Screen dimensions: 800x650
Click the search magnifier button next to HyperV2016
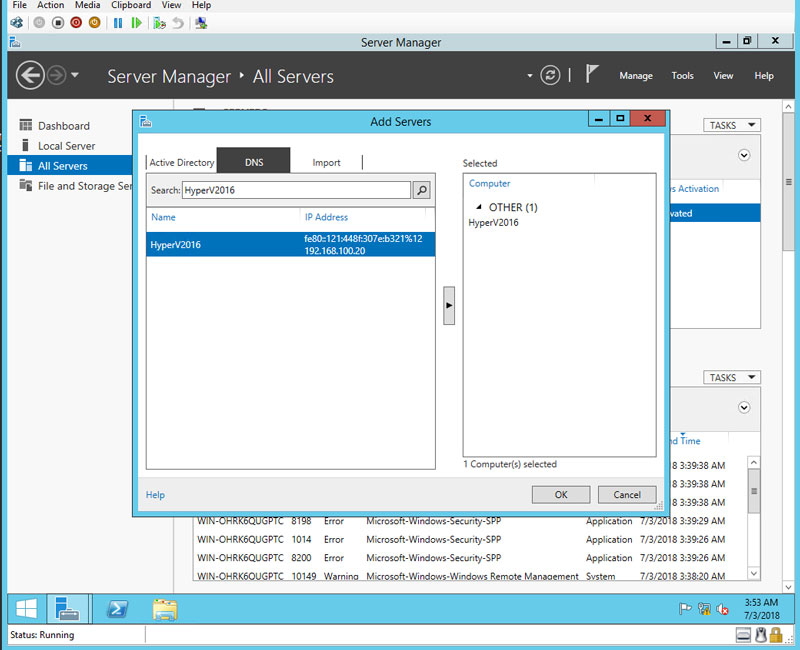point(422,190)
